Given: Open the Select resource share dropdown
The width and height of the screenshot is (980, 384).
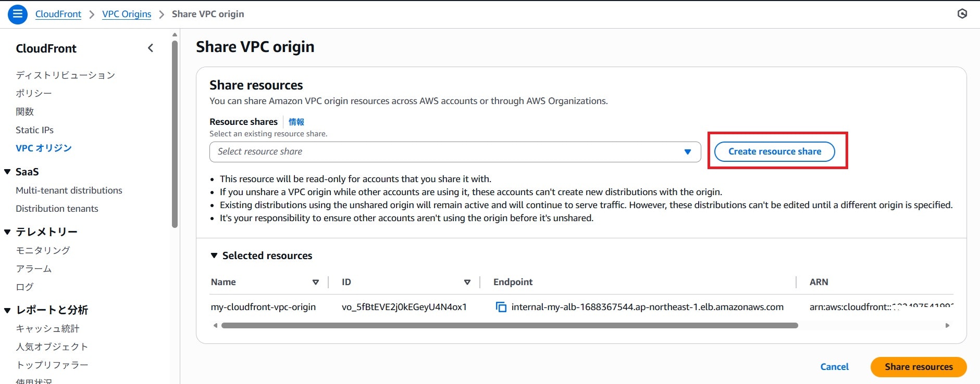Looking at the screenshot, I should coord(455,151).
